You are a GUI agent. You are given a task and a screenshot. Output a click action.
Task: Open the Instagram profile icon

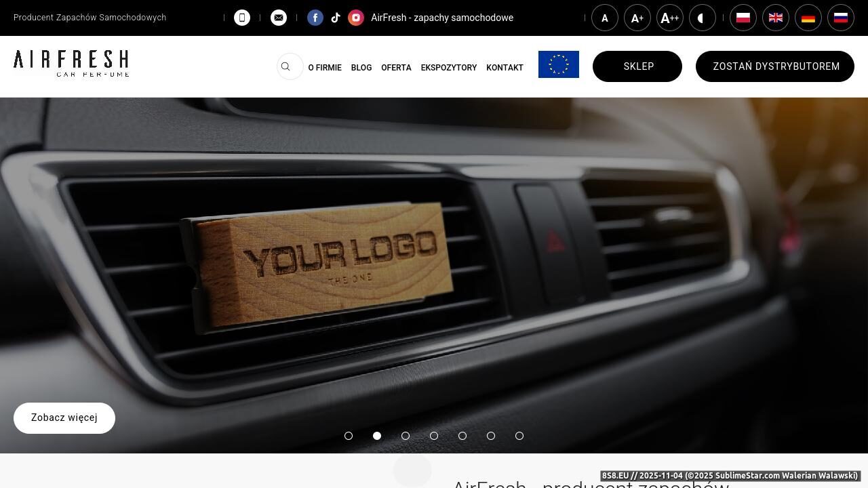356,18
